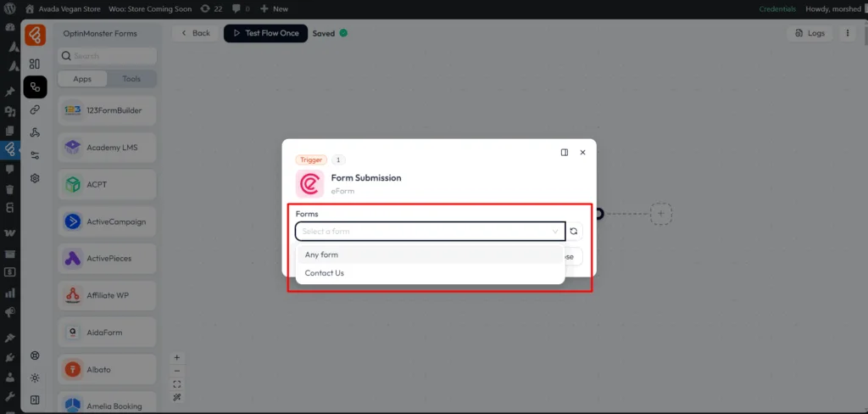The image size is (868, 414).
Task: Add a node with the dashed plus box
Action: (x=661, y=214)
